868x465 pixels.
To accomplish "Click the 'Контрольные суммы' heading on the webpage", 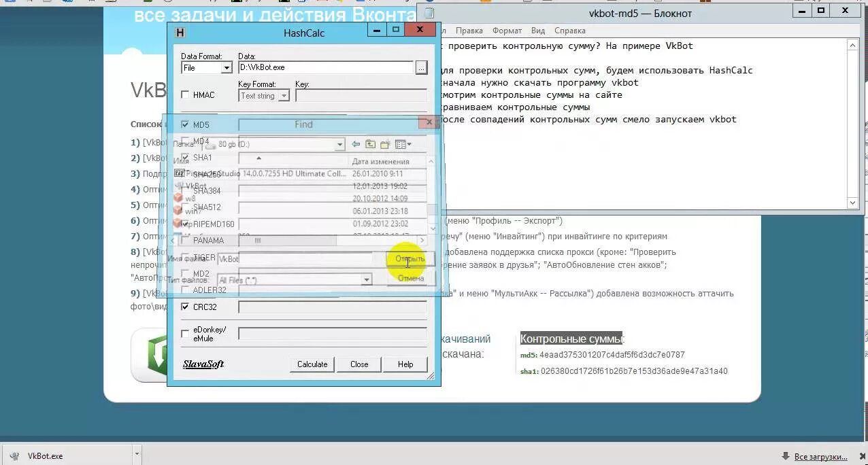I will (571, 339).
